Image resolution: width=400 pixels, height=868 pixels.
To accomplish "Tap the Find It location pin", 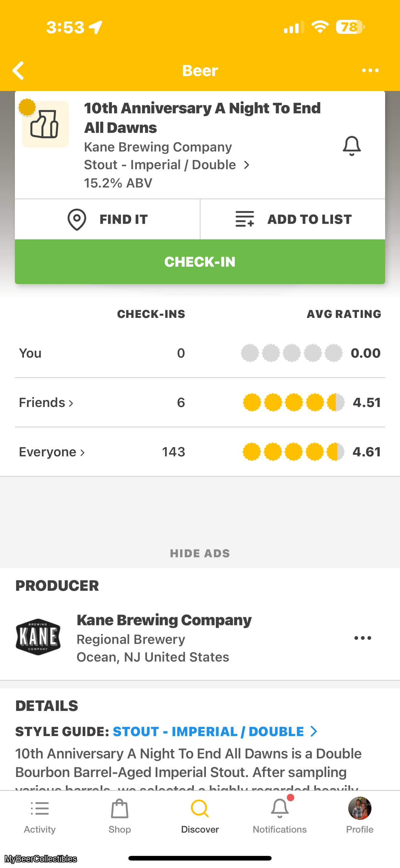I will click(77, 219).
